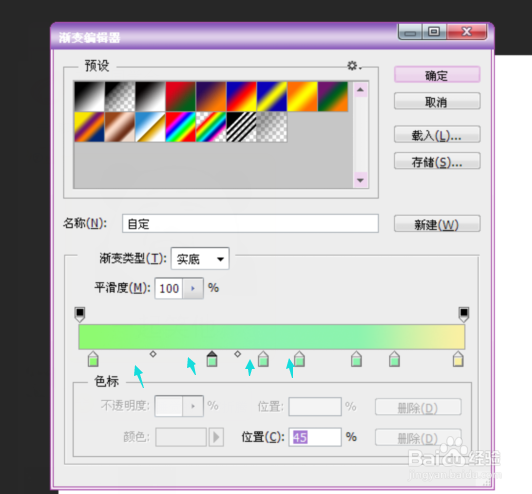Minimize the 渐变编辑器 dialog window
532x494 pixels.
pyautogui.click(x=410, y=32)
